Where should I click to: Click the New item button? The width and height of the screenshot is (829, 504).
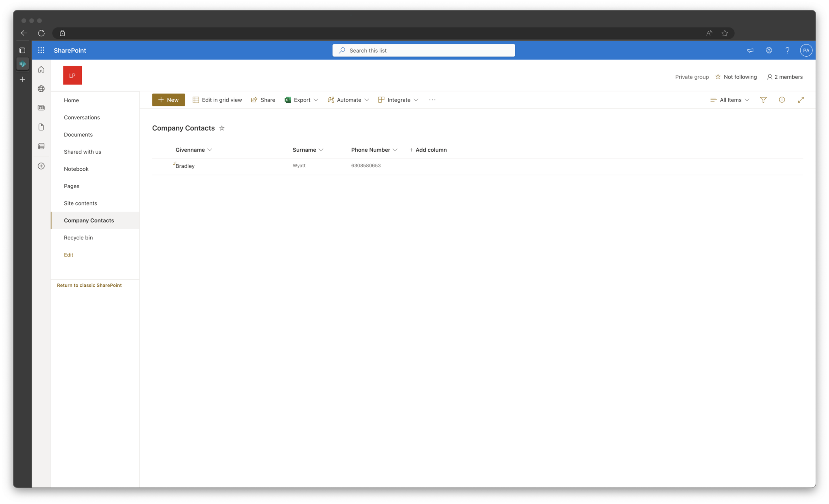[x=168, y=100]
